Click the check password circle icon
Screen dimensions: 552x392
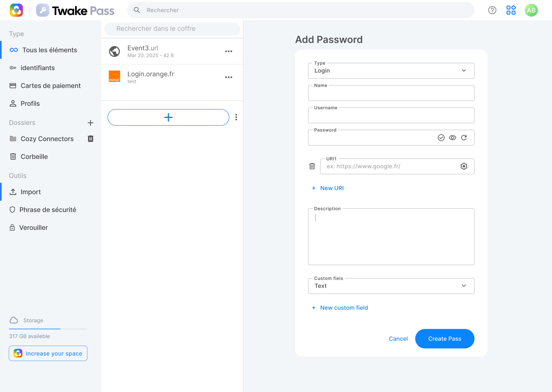point(441,138)
